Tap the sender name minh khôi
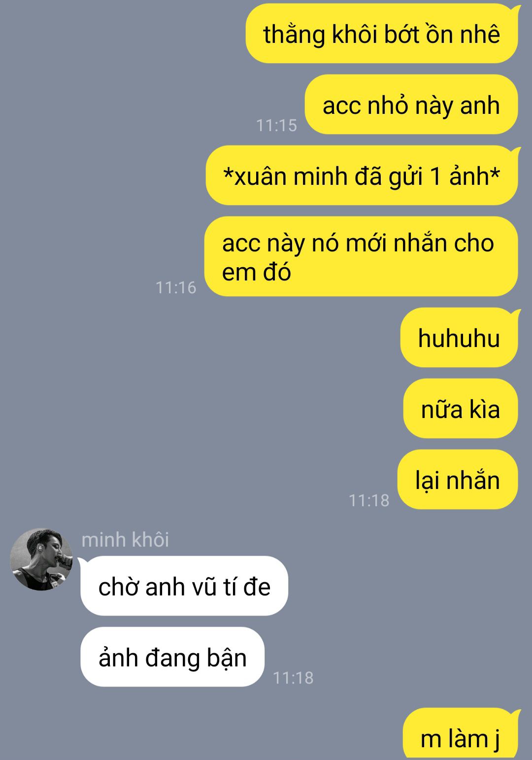This screenshot has width=532, height=760. (125, 540)
